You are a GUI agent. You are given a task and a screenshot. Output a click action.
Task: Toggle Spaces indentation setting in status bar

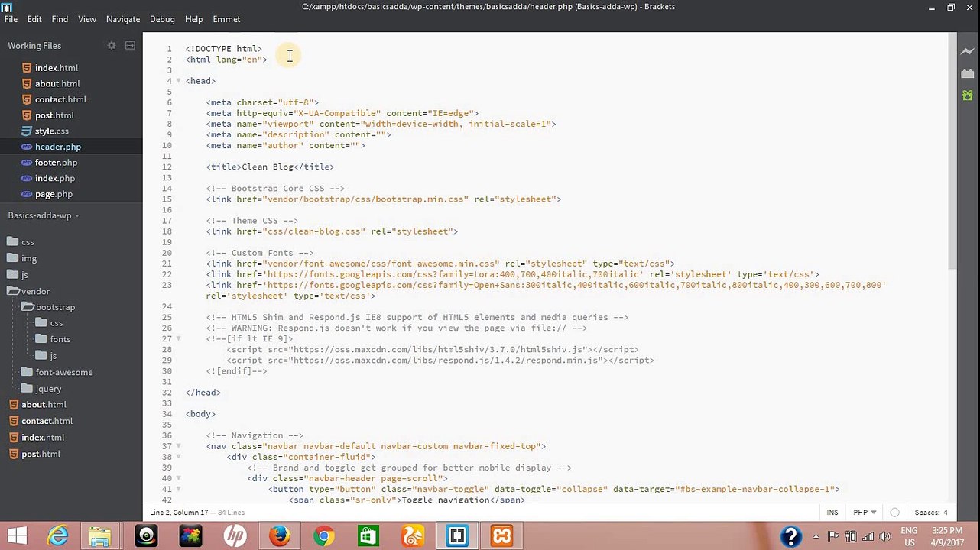(931, 513)
